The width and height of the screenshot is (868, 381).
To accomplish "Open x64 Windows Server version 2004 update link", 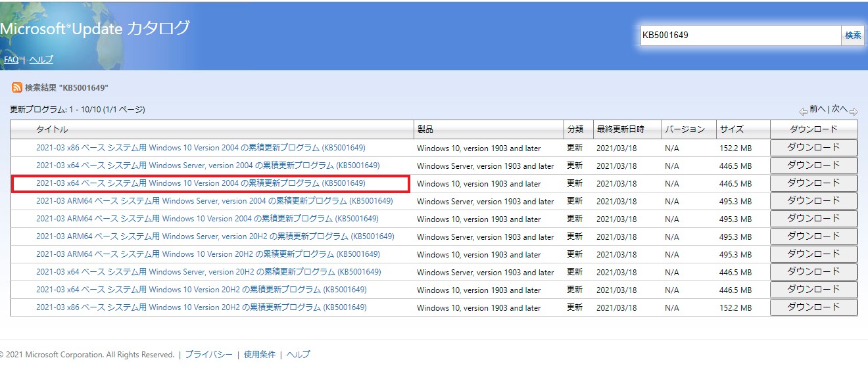I will pos(208,166).
